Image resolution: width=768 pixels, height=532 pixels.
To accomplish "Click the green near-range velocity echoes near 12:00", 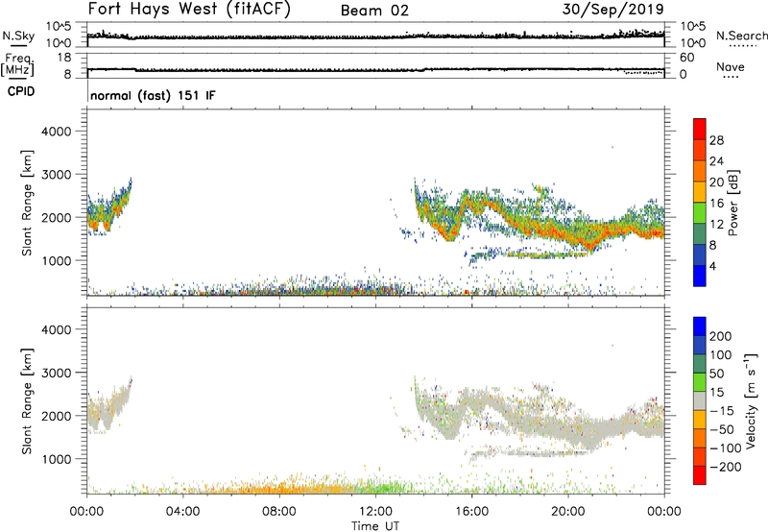I will tap(385, 488).
